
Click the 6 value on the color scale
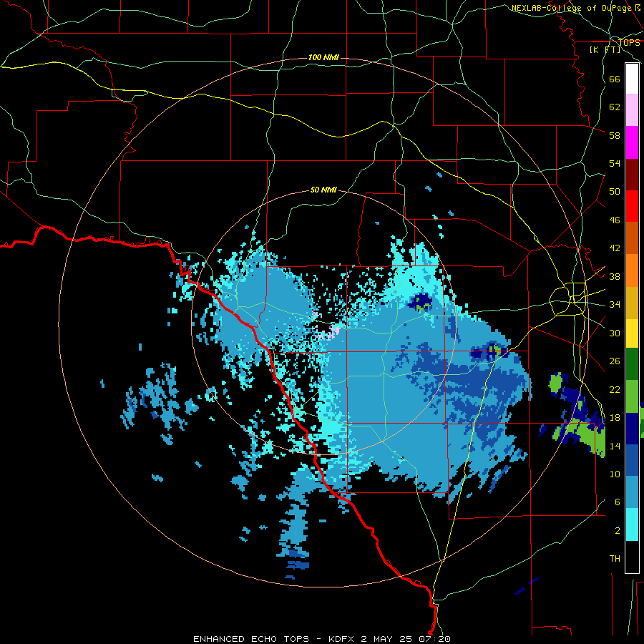tap(617, 502)
